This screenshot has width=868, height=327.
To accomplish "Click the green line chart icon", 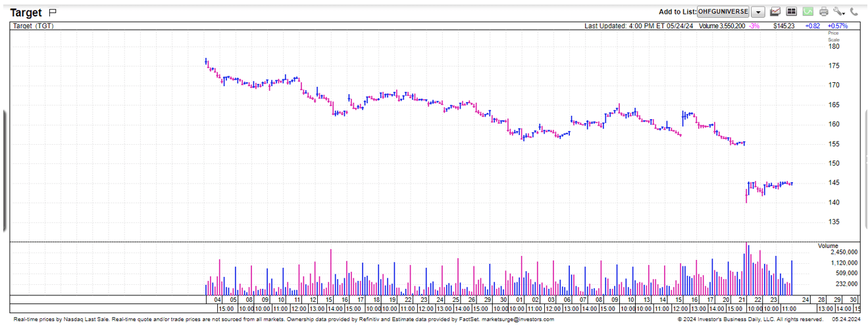I will (x=807, y=12).
